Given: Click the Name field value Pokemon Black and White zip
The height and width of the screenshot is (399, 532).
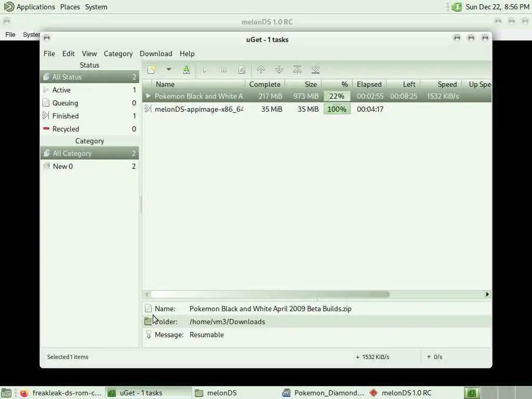Looking at the screenshot, I should (270, 309).
